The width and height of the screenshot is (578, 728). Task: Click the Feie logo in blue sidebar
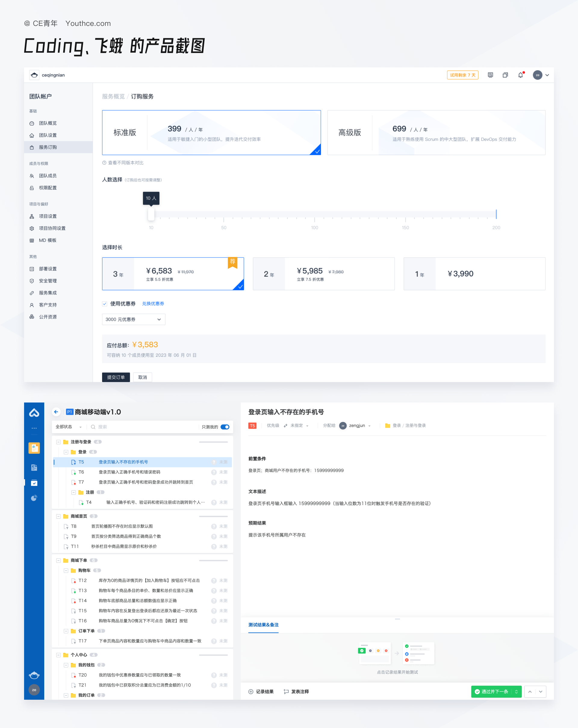[x=34, y=413]
